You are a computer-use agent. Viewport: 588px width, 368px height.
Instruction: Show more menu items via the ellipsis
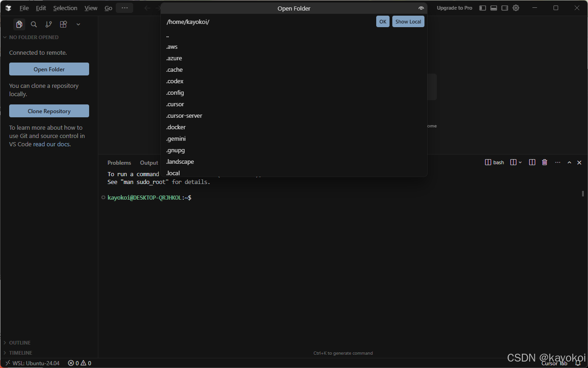[124, 8]
